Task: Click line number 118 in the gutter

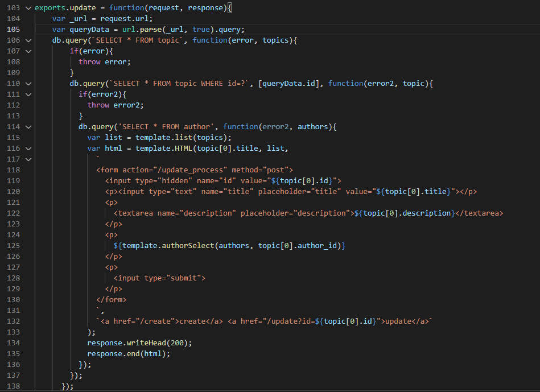Action: pyautogui.click(x=14, y=170)
